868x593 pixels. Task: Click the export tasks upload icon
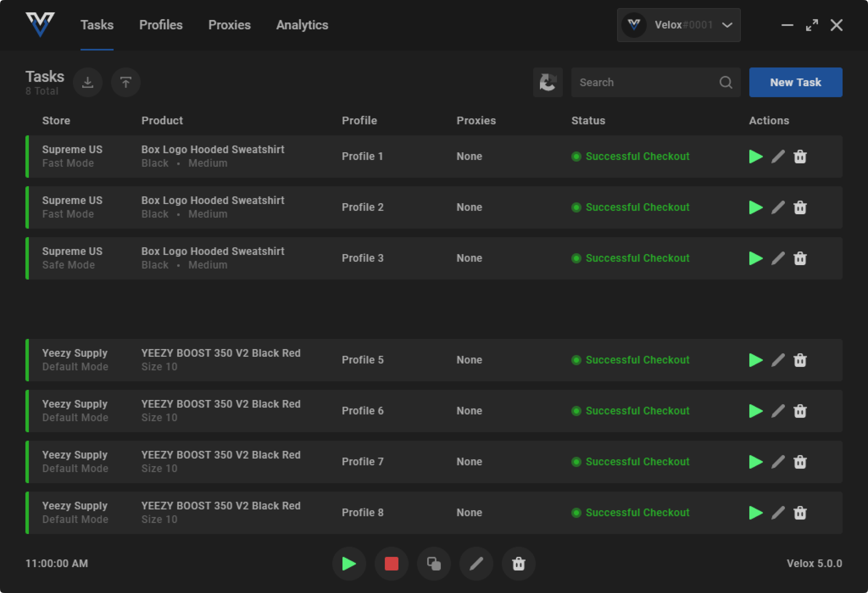click(126, 82)
